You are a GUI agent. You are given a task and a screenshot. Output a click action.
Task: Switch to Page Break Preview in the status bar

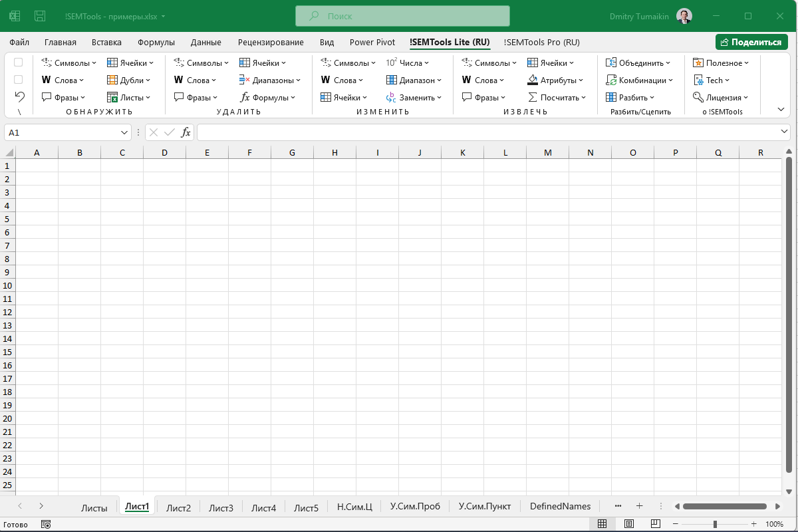[x=655, y=524]
